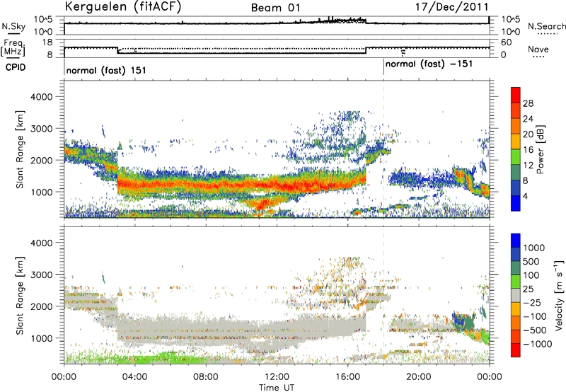Click the yellow segment of power colorbar

coord(516,142)
